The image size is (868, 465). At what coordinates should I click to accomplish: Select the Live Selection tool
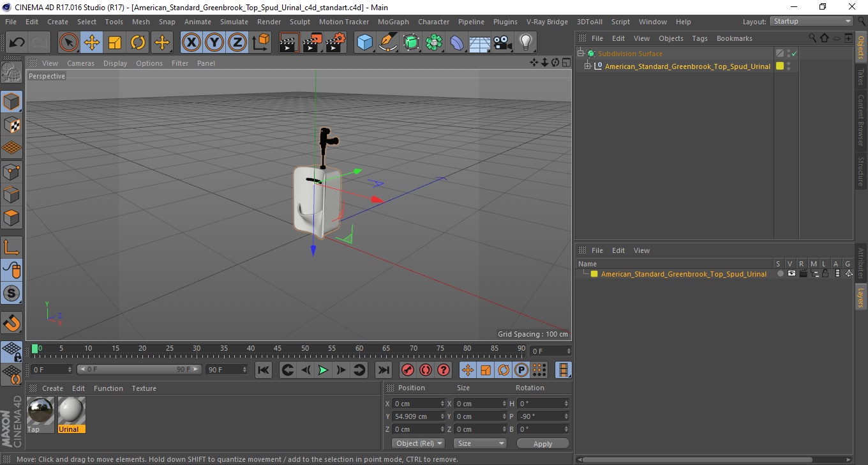pyautogui.click(x=69, y=43)
